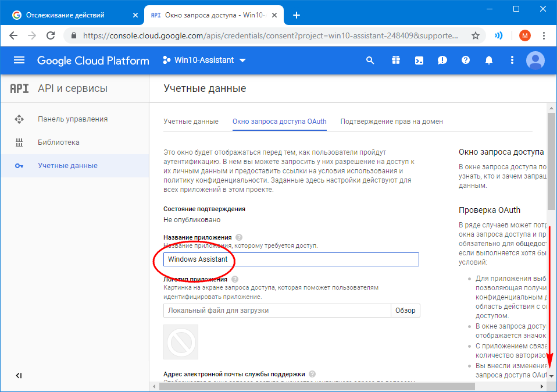Open the help question mark icon
This screenshot has height=392, width=557.
[466, 60]
